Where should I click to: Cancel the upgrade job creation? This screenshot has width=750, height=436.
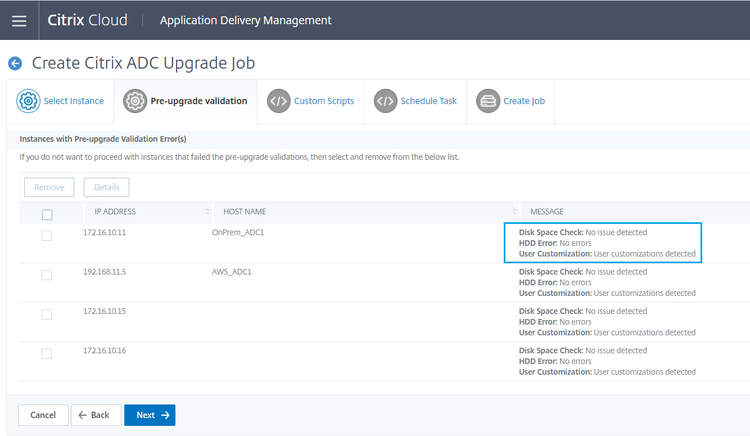click(x=43, y=415)
